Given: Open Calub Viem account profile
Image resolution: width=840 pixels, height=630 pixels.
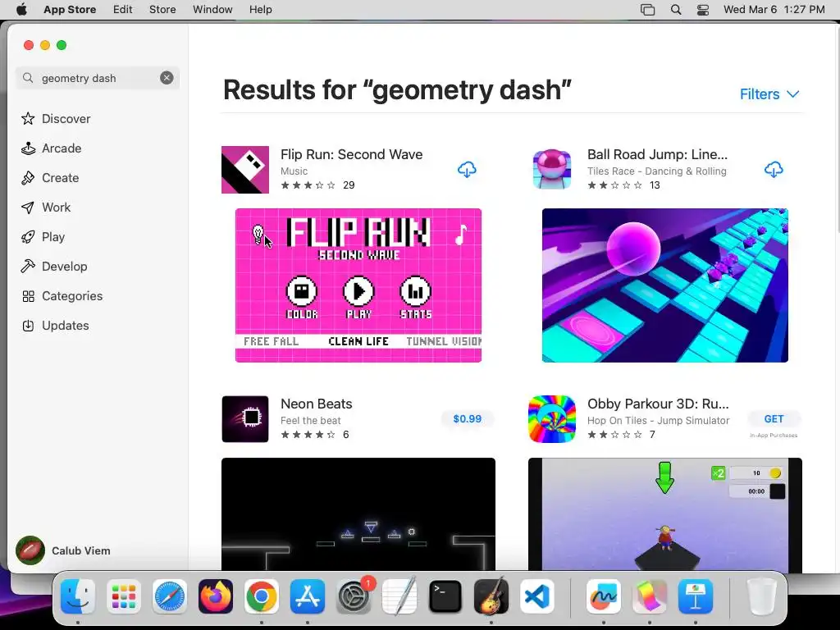Looking at the screenshot, I should (63, 550).
